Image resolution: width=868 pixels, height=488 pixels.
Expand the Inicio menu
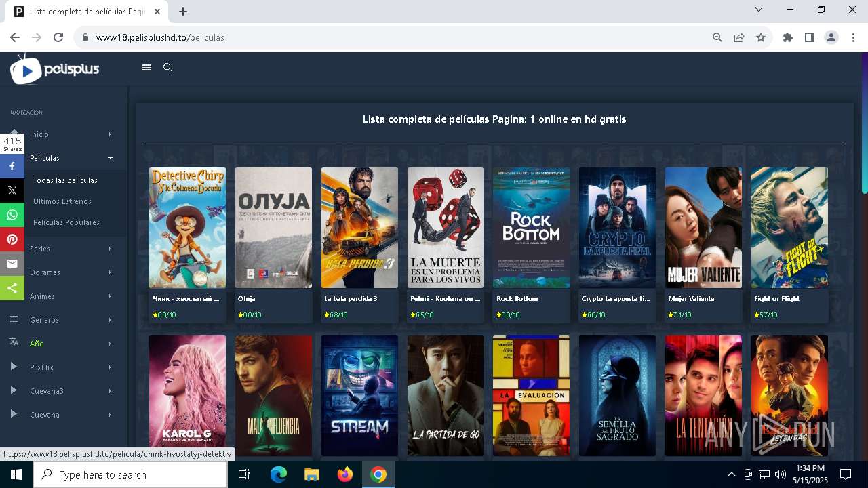(x=64, y=134)
